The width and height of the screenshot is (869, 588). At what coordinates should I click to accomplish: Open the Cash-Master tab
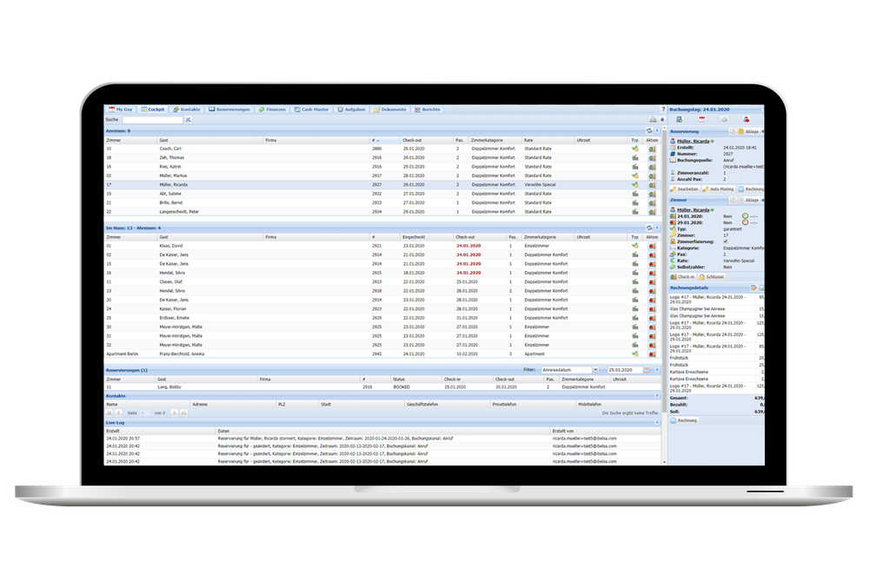(311, 109)
